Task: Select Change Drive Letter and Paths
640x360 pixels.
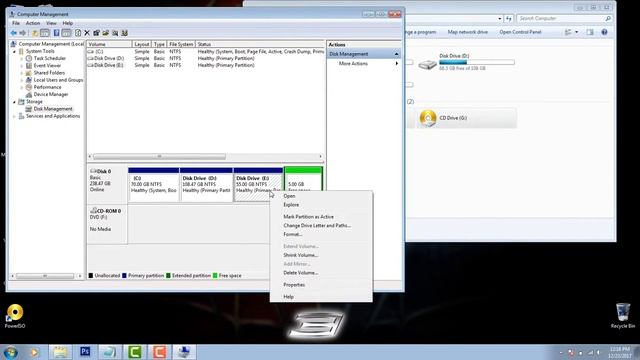Action: click(x=321, y=226)
